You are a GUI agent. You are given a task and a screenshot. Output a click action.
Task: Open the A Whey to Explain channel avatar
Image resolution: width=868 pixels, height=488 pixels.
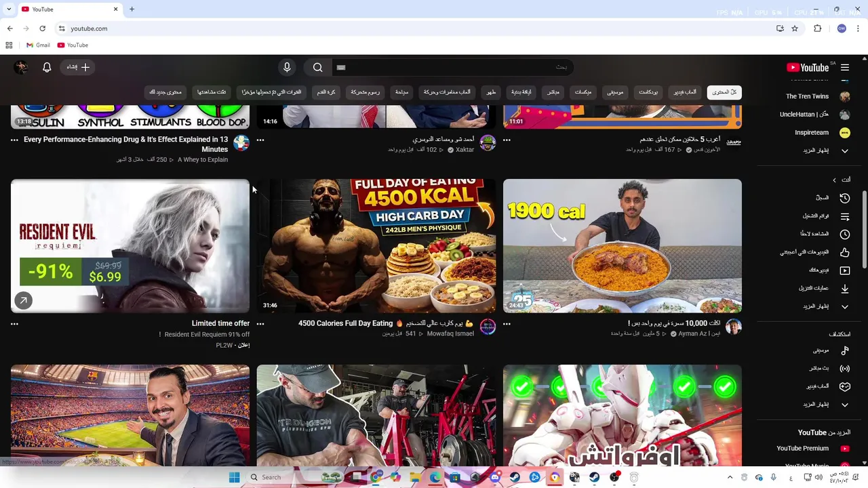241,143
